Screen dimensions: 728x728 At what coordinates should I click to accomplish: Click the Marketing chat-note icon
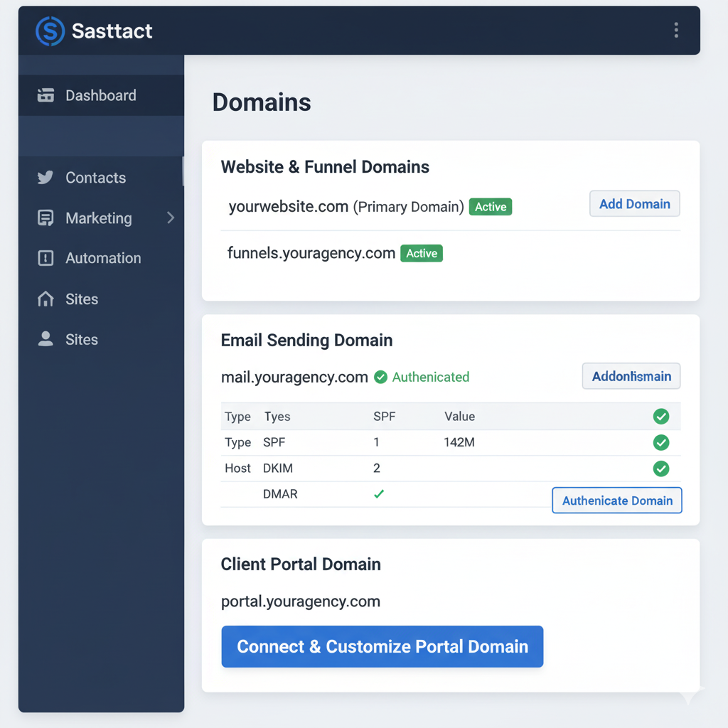(45, 218)
